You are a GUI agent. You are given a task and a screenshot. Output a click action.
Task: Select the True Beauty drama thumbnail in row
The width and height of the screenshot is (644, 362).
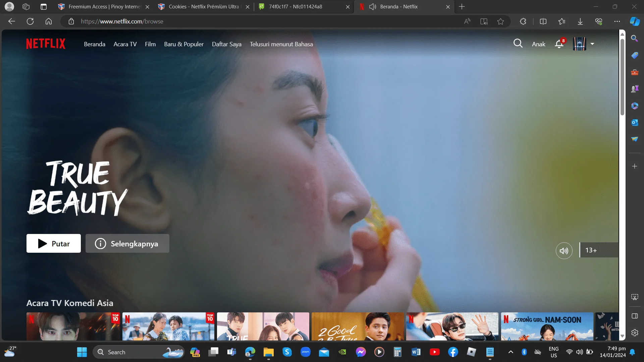[x=263, y=326]
